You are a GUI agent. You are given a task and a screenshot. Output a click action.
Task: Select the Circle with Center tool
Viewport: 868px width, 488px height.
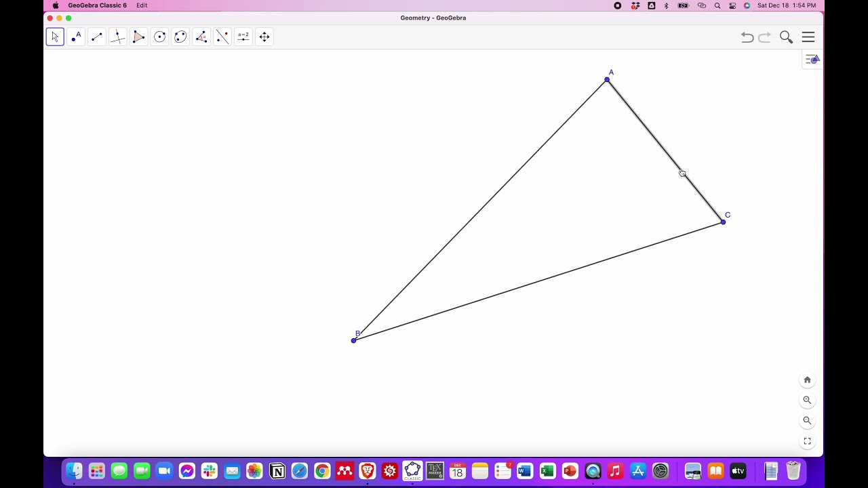pos(160,37)
